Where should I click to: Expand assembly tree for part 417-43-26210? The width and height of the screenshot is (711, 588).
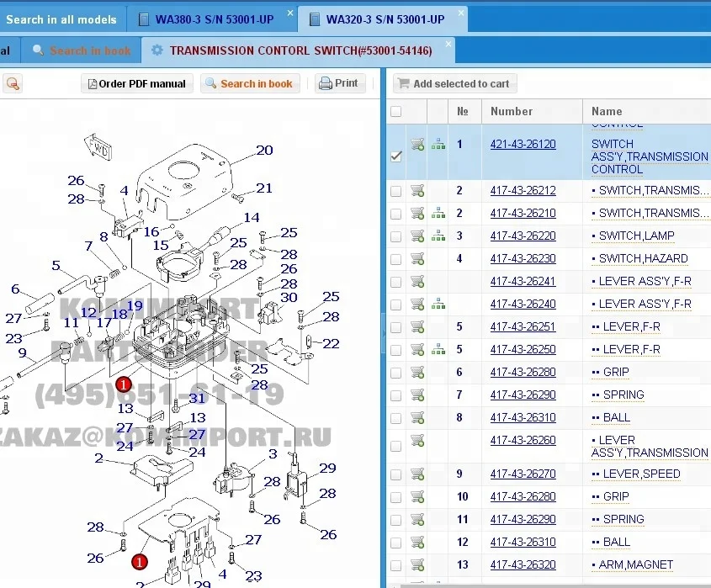pos(438,214)
